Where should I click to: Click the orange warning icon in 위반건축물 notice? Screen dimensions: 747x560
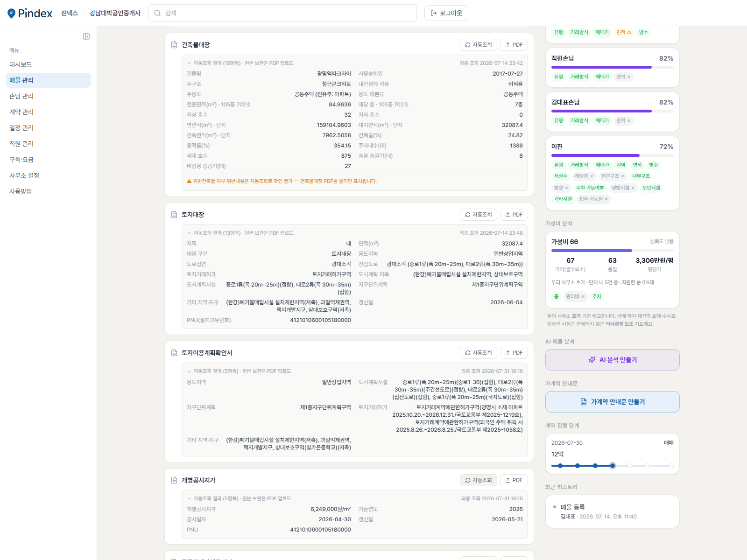click(189, 181)
